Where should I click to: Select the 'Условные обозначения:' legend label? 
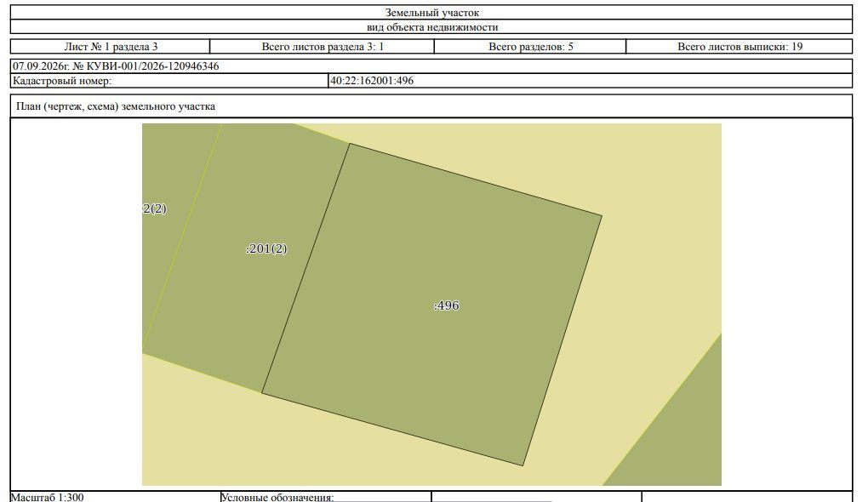[277, 497]
